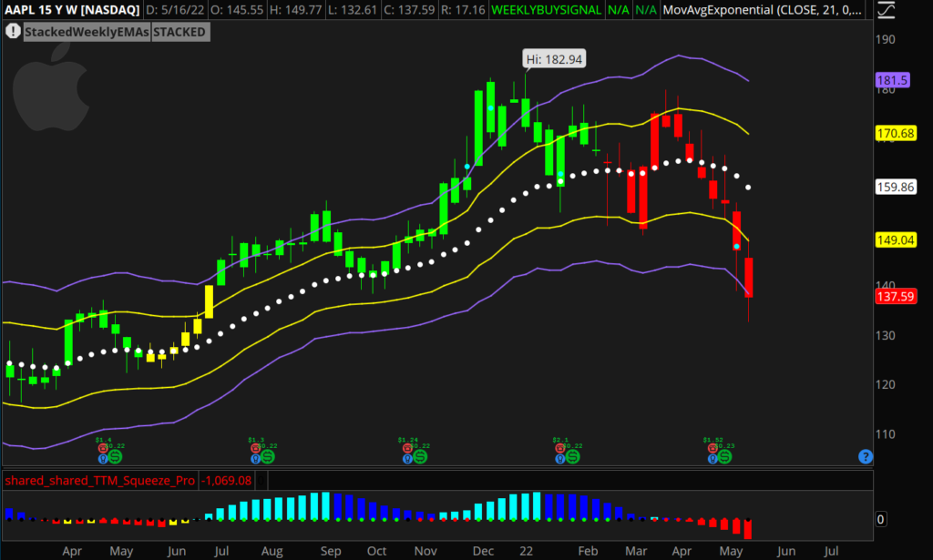The height and width of the screenshot is (560, 933).
Task: Click the green dividend dollar icon near November
Action: (x=420, y=456)
